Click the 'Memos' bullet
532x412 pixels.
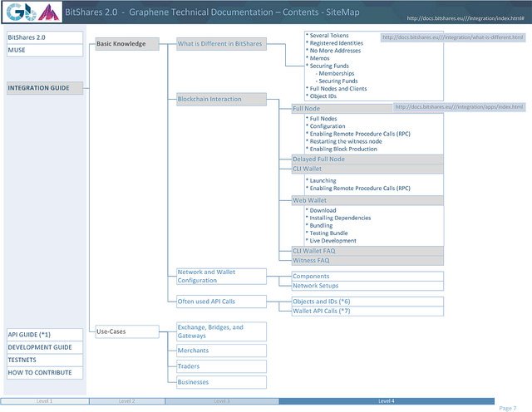pos(319,58)
